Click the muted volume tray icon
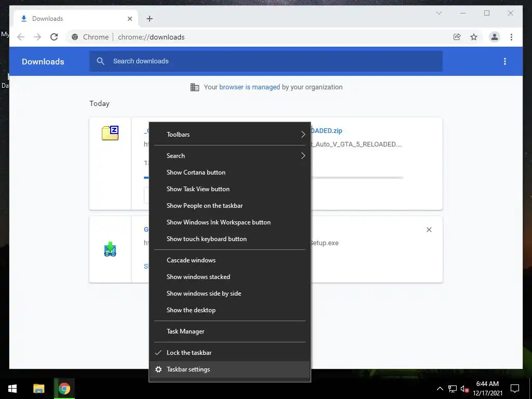The height and width of the screenshot is (399, 532). pos(464,389)
